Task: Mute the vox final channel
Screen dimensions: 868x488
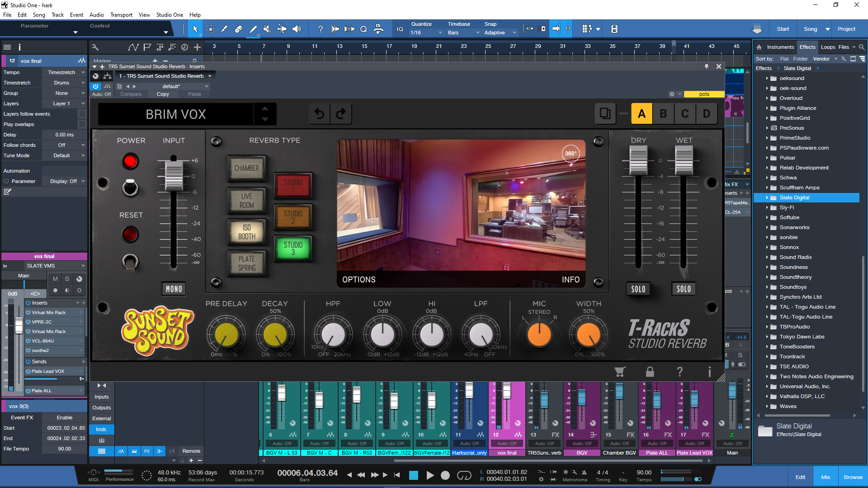Action: 55,279
